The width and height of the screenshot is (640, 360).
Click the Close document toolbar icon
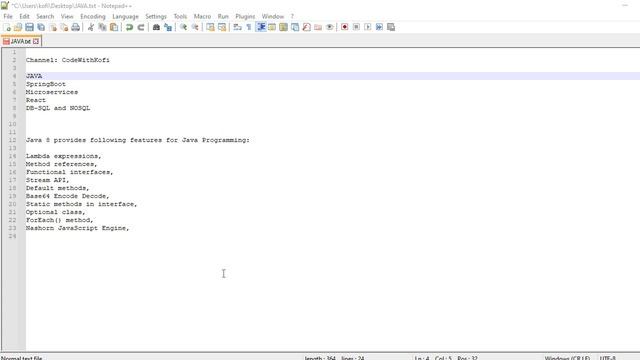point(53,27)
